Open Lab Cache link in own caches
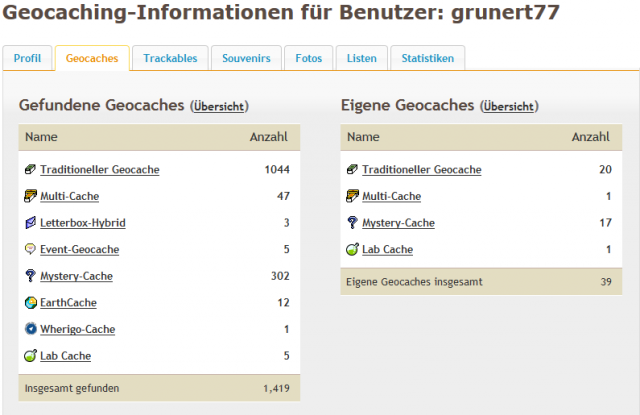The width and height of the screenshot is (640, 415). (387, 249)
